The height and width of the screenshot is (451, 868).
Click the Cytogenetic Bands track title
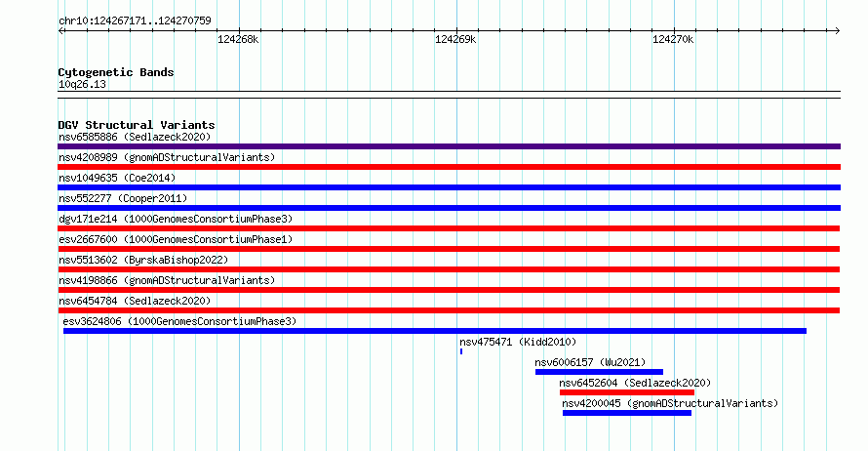116,72
